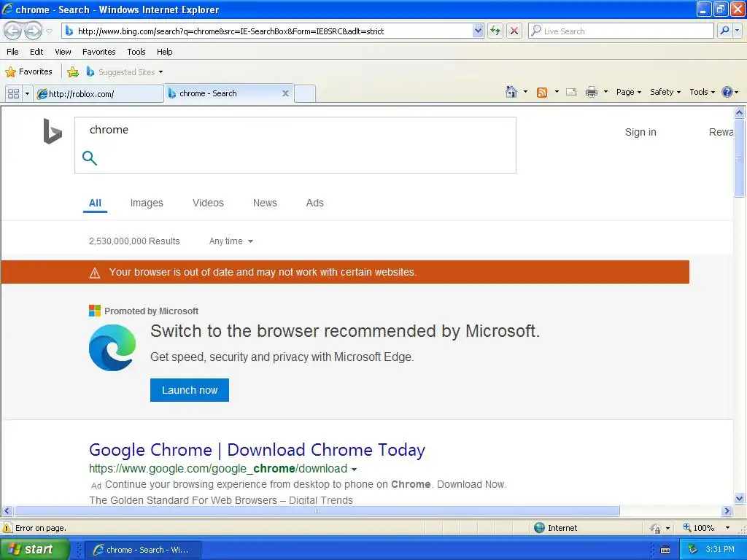Click the Error on page warning icon
The width and height of the screenshot is (747, 560).
coord(7,528)
